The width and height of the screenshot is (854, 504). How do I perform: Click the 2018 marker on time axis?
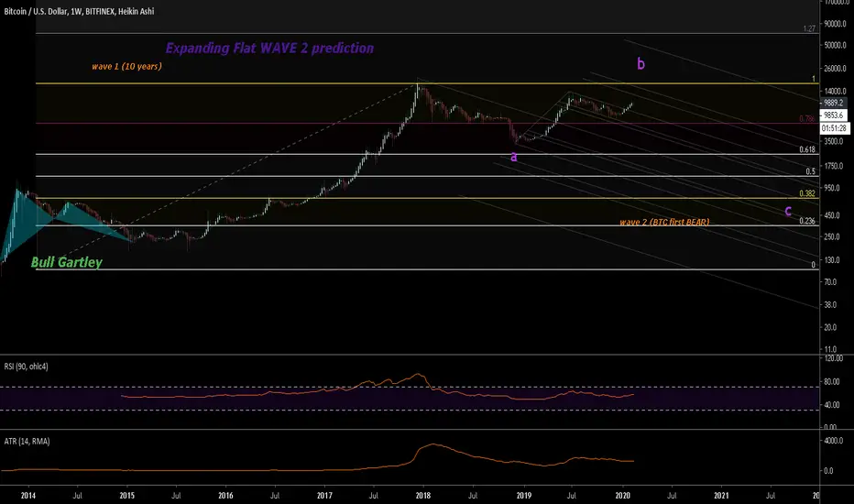pos(423,495)
